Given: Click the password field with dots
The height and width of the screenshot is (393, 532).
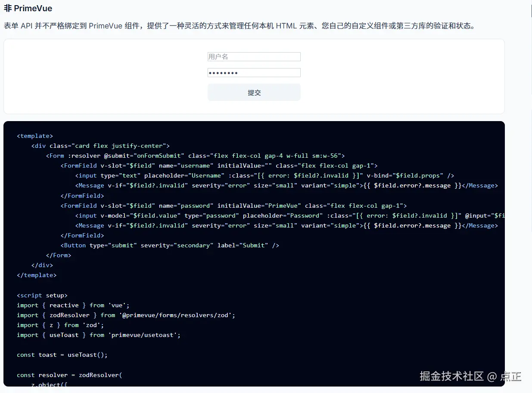Looking at the screenshot, I should pyautogui.click(x=254, y=73).
